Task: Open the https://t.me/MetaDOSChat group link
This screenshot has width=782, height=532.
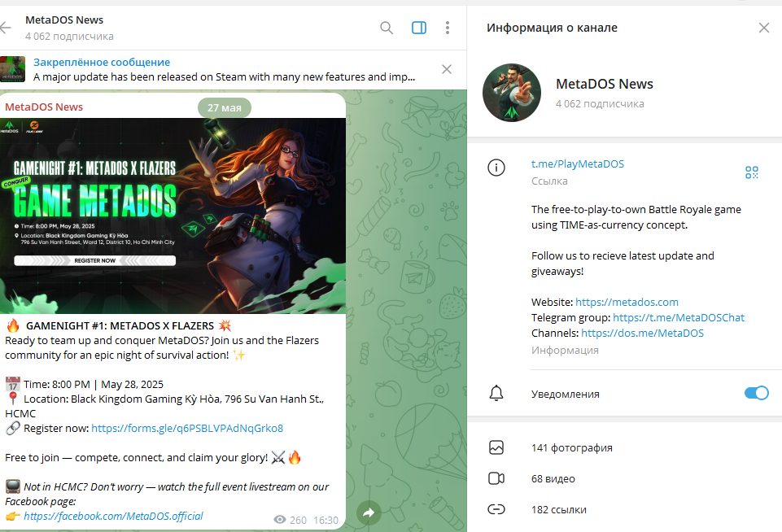Action: [679, 317]
